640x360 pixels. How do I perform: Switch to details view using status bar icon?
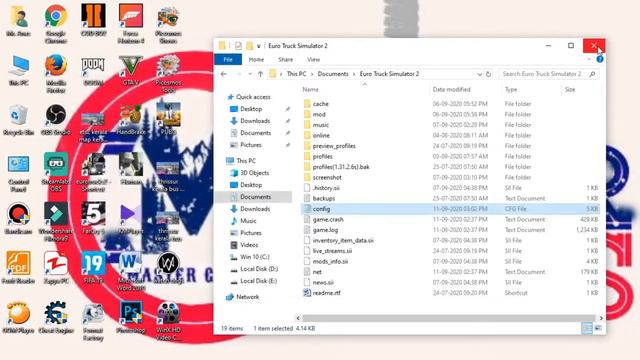[x=587, y=328]
